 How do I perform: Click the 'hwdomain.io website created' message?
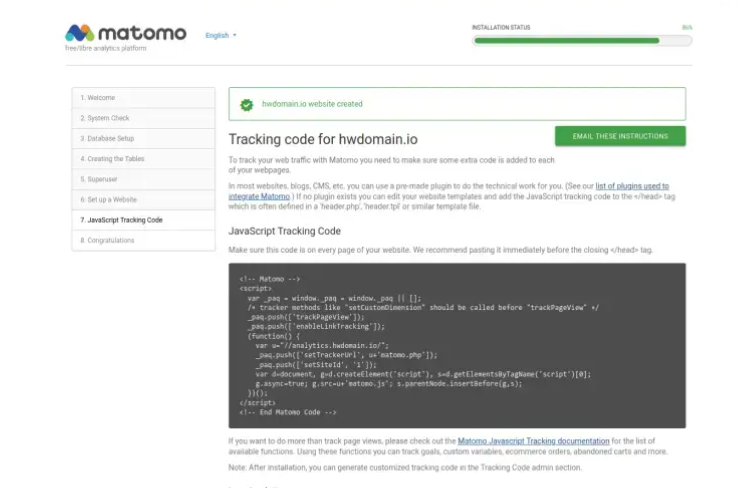tap(312, 104)
